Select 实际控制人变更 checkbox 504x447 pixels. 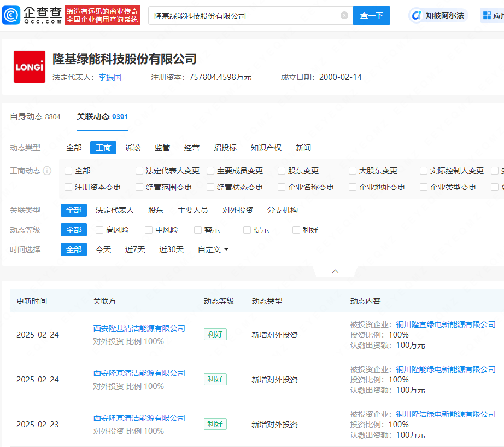tap(423, 171)
